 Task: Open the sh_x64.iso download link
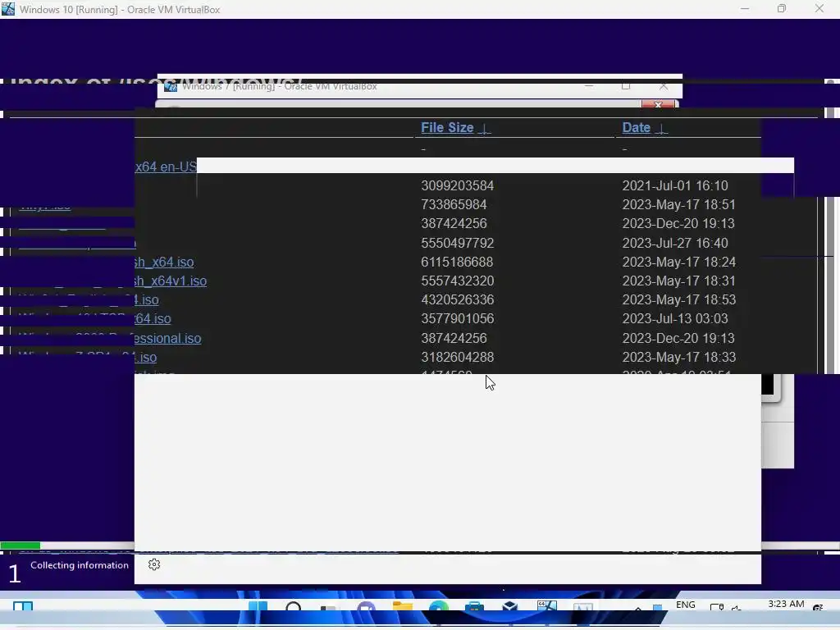(x=164, y=262)
